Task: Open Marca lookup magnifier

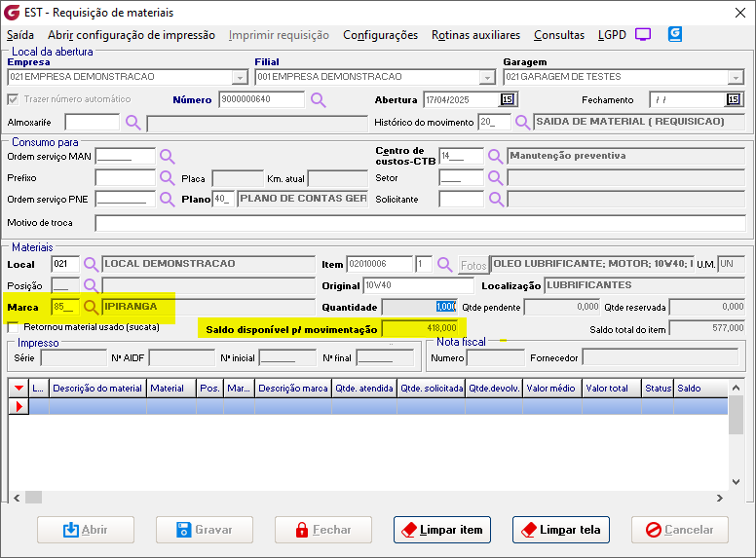Action: coord(91,307)
